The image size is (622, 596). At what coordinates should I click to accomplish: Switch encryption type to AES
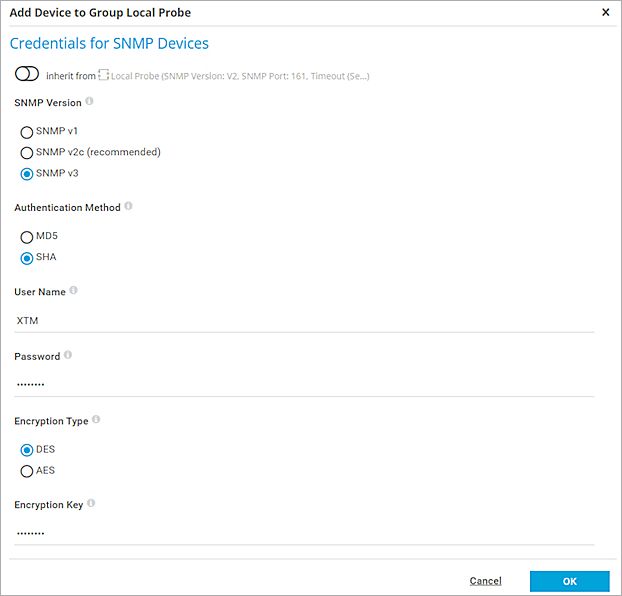pos(27,471)
